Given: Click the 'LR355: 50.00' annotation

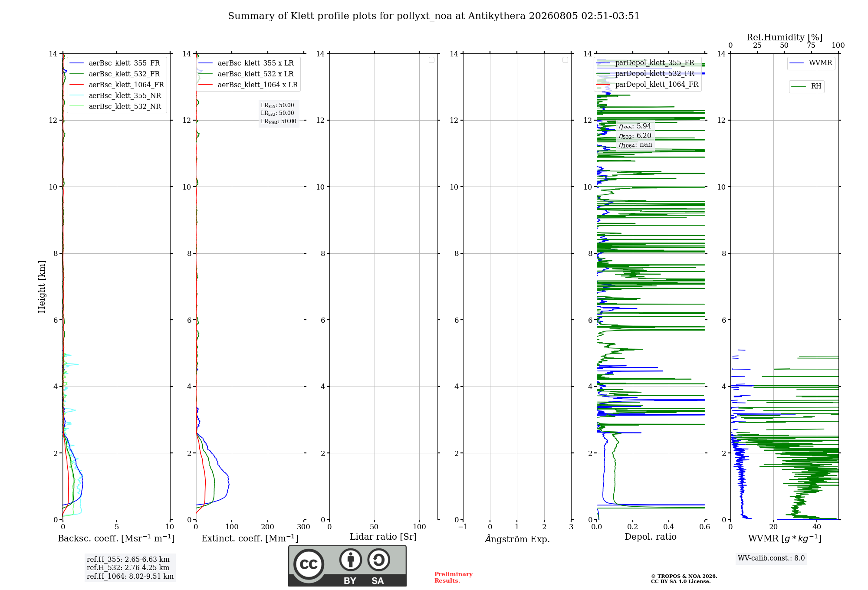Looking at the screenshot, I should [277, 105].
